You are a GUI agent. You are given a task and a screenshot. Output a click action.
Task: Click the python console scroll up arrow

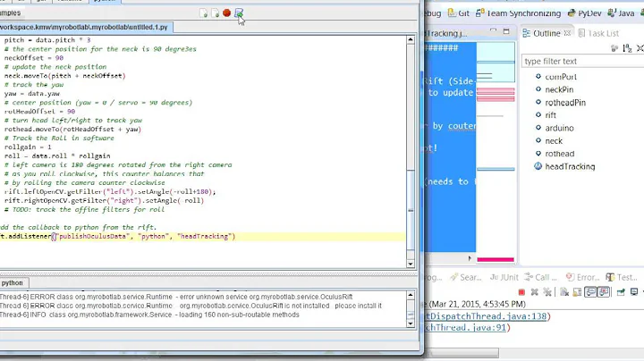click(x=411, y=295)
